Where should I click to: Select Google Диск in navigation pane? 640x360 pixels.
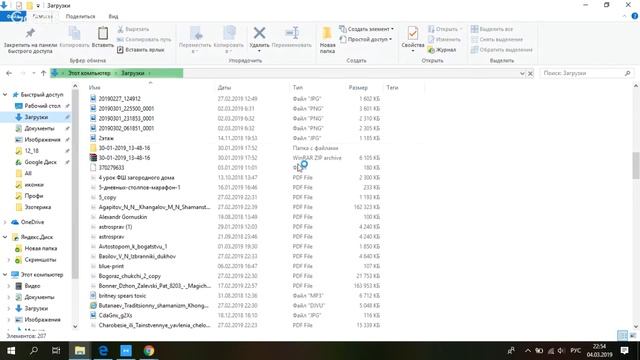(40, 162)
